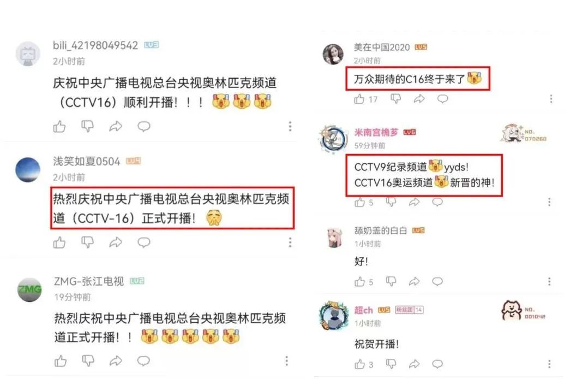The width and height of the screenshot is (588, 379).
Task: Like the comment by bili_42198049542
Action: 59,127
